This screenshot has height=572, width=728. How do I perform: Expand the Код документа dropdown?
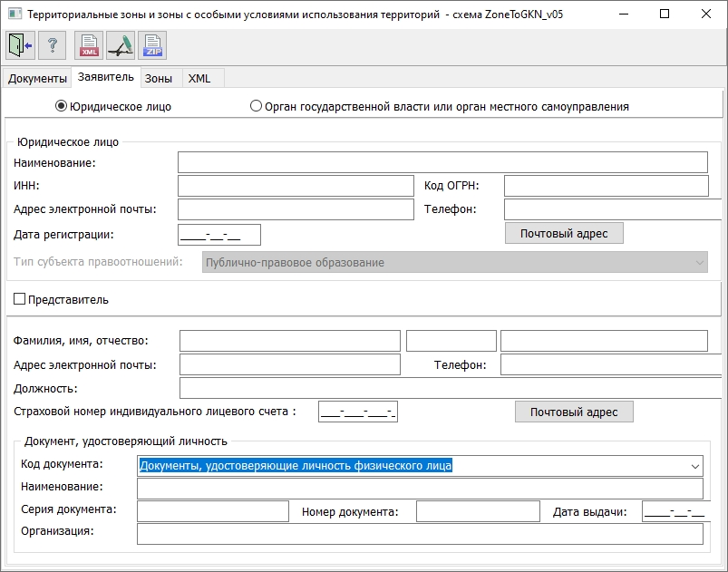coord(694,466)
